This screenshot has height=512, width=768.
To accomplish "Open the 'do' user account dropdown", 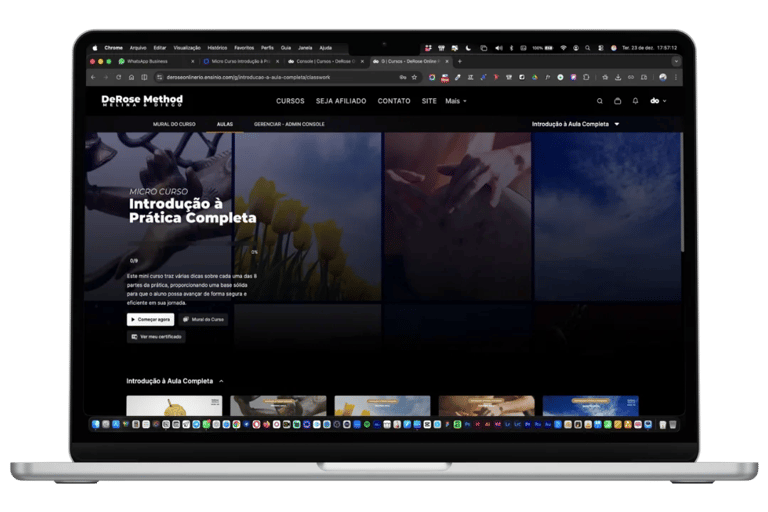I will click(658, 101).
